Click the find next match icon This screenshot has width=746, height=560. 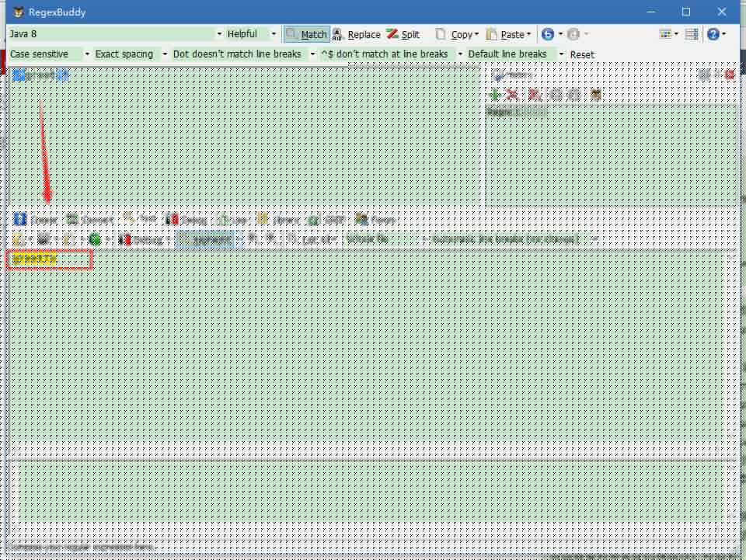(x=270, y=239)
